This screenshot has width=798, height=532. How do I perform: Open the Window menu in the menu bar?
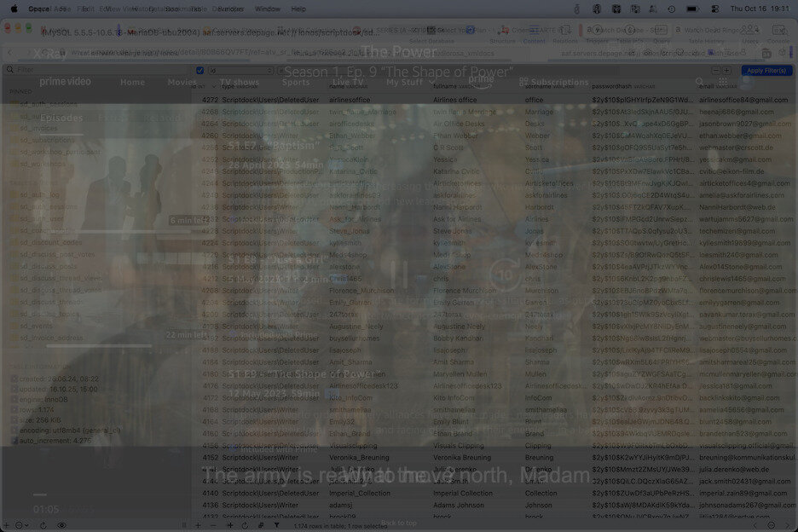268,9
